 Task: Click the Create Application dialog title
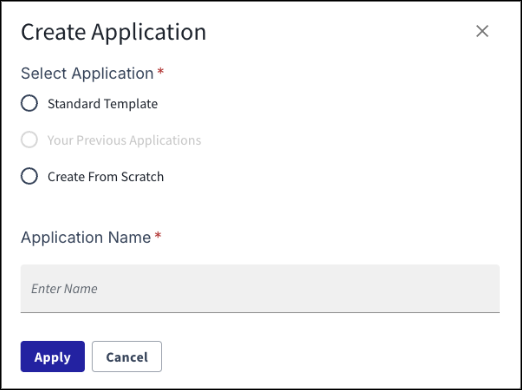[x=114, y=32]
